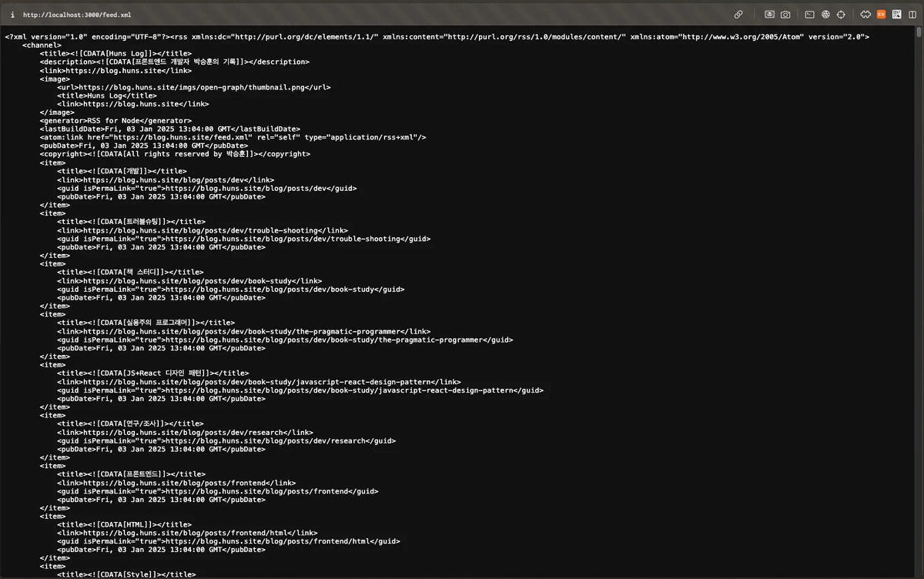The image size is (924, 579).
Task: Capture a full-page screenshot using the image icon
Action: [770, 14]
